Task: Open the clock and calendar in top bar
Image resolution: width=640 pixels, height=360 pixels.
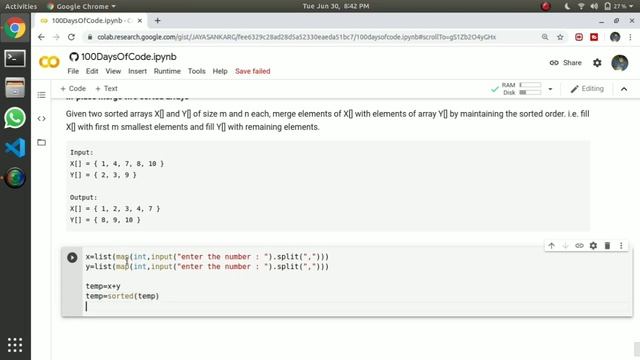Action: tap(336, 6)
